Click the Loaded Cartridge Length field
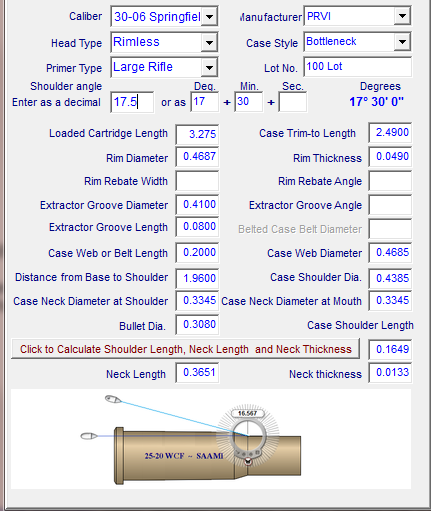This screenshot has width=431, height=511. [197, 134]
